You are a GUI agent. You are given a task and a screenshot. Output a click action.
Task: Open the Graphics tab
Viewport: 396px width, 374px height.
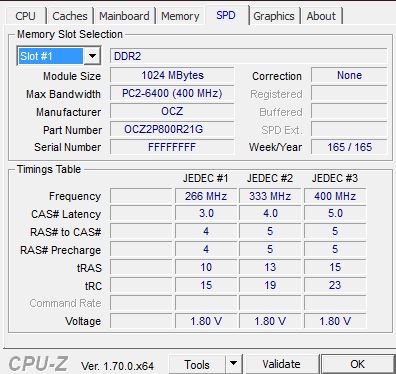[274, 16]
